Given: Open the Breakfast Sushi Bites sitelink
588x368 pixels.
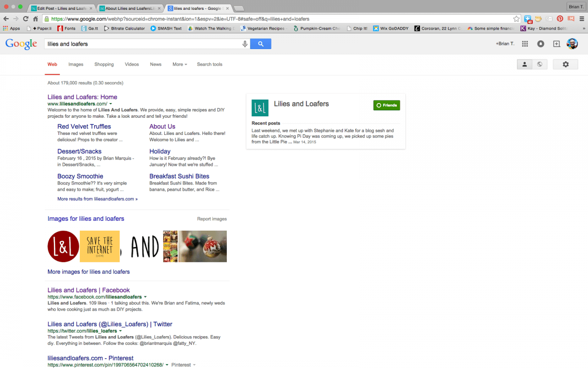Looking at the screenshot, I should click(x=179, y=176).
